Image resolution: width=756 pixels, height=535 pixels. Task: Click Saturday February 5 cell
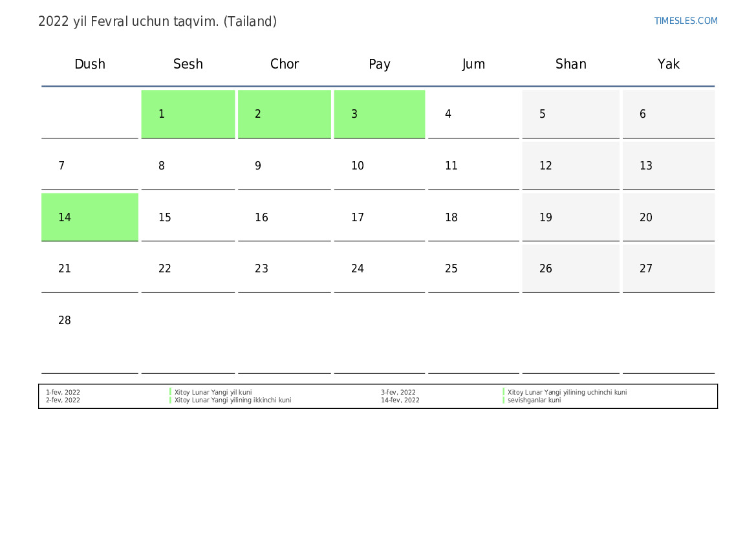pyautogui.click(x=570, y=114)
